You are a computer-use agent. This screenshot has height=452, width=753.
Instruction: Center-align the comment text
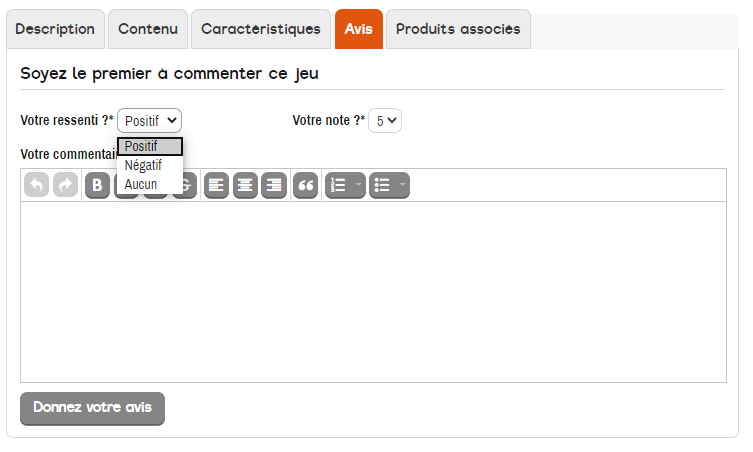[245, 185]
